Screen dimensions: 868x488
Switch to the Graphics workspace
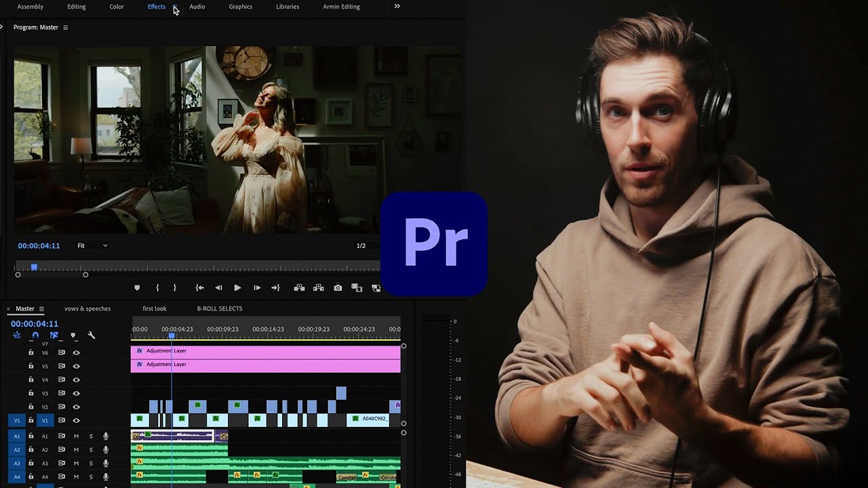tap(240, 7)
